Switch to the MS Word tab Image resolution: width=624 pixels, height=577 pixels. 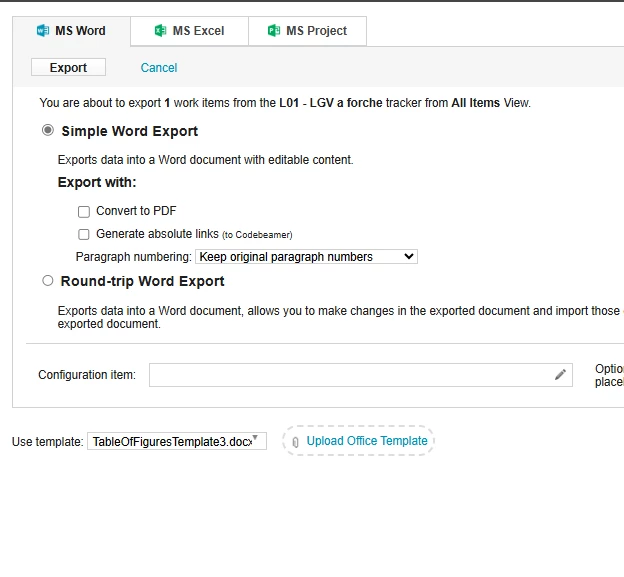click(x=71, y=31)
